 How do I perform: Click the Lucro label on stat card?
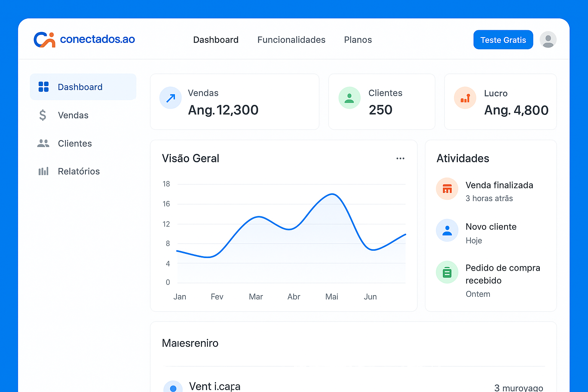tap(496, 93)
